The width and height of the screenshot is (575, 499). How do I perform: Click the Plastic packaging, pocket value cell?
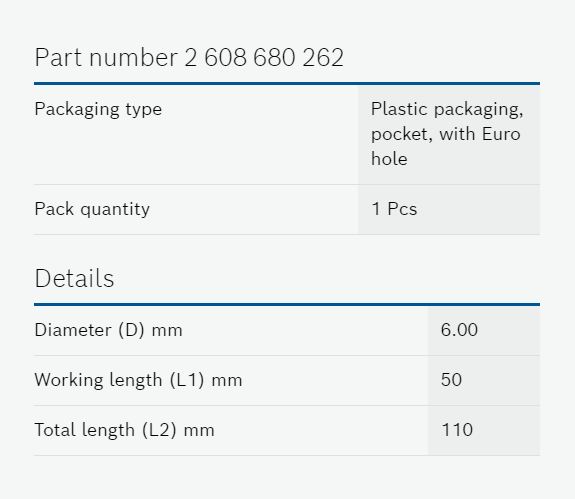click(449, 134)
